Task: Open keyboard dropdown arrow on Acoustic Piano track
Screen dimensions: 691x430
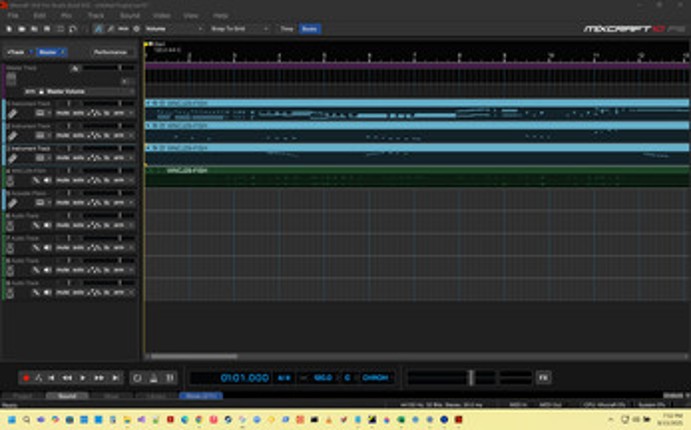Action: point(48,203)
